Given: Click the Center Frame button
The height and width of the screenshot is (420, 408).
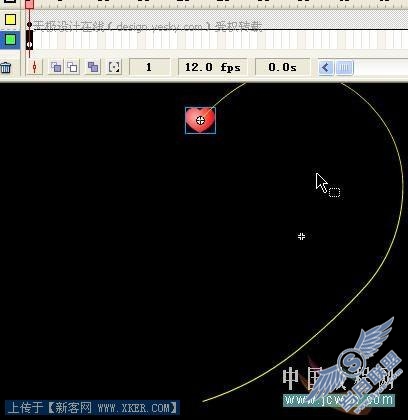Looking at the screenshot, I should tap(34, 67).
